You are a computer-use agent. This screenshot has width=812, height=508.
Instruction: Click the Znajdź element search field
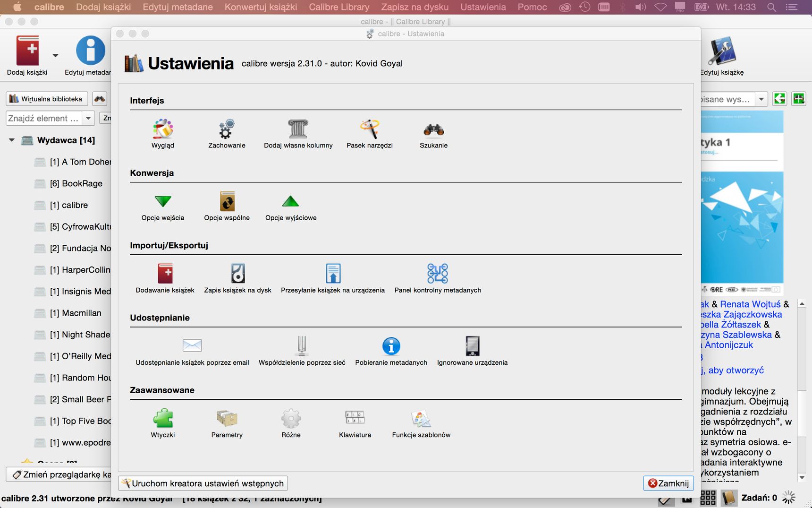[44, 118]
